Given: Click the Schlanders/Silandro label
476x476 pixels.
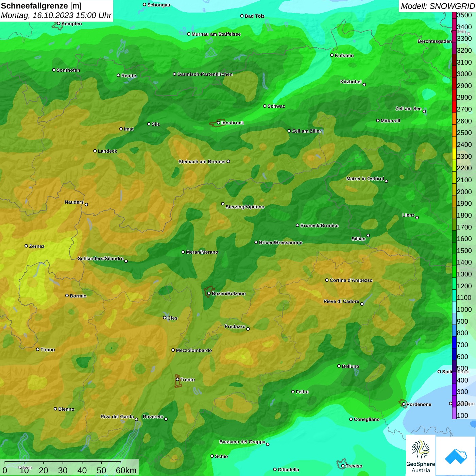Looking at the screenshot, I should 101,258.
